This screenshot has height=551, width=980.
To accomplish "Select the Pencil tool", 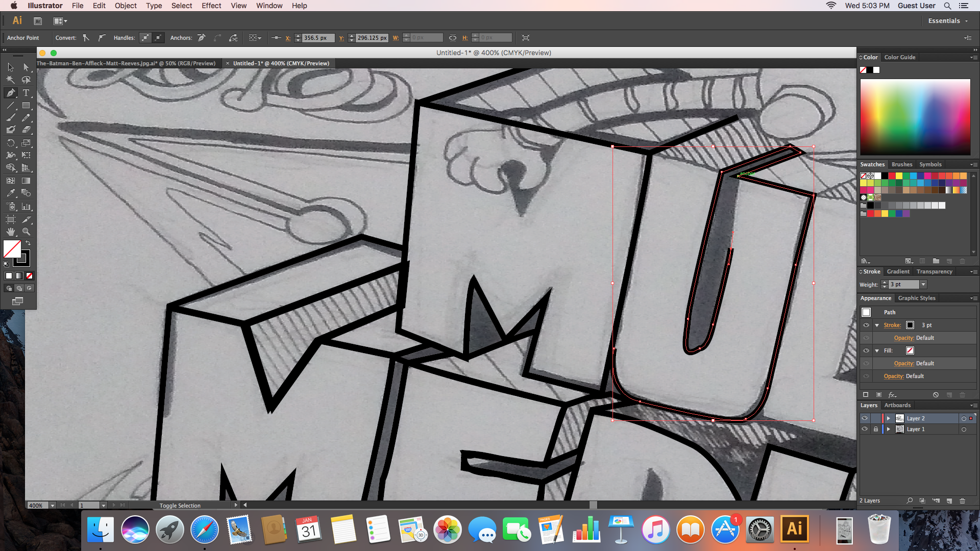I will point(26,118).
